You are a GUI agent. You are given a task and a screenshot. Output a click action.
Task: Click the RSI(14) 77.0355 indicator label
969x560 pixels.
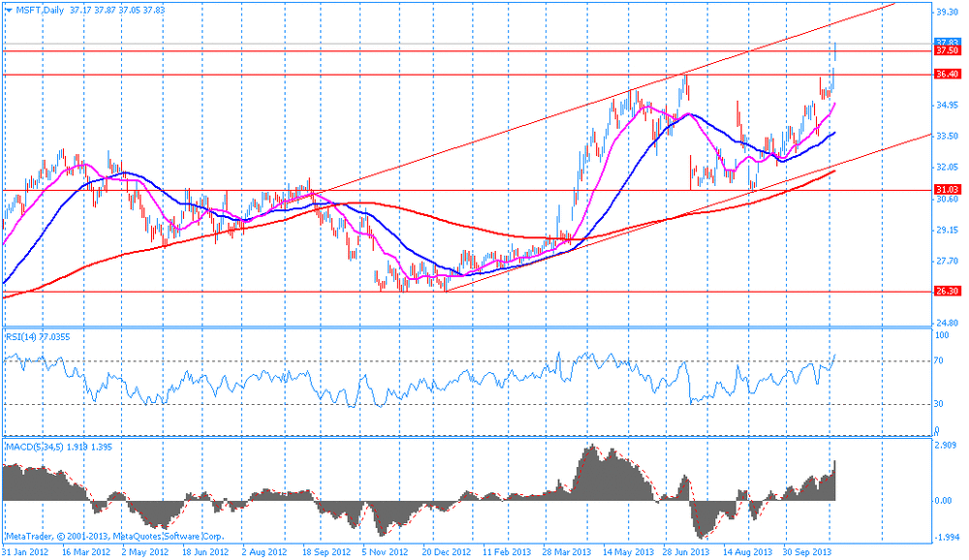tap(38, 337)
